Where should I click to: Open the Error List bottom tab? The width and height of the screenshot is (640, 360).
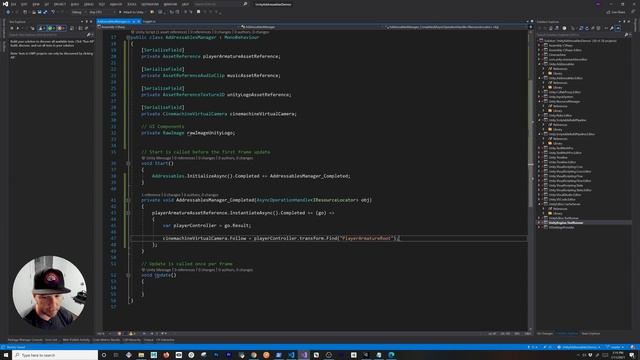pyautogui.click(x=51, y=340)
